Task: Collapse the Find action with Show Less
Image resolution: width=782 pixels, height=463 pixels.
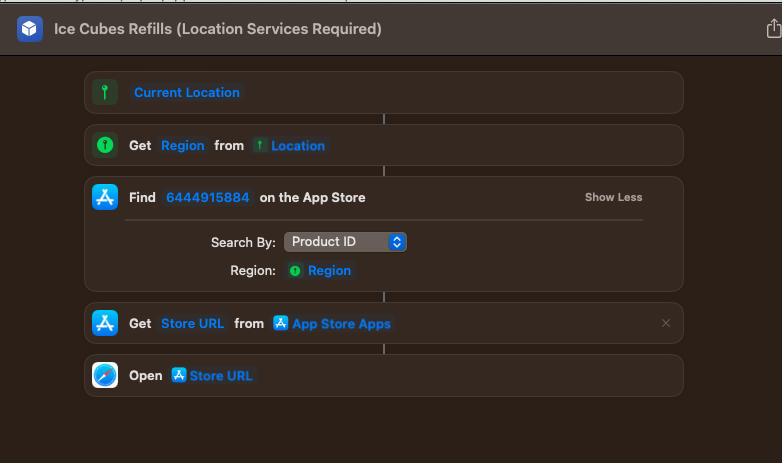Action: (613, 197)
